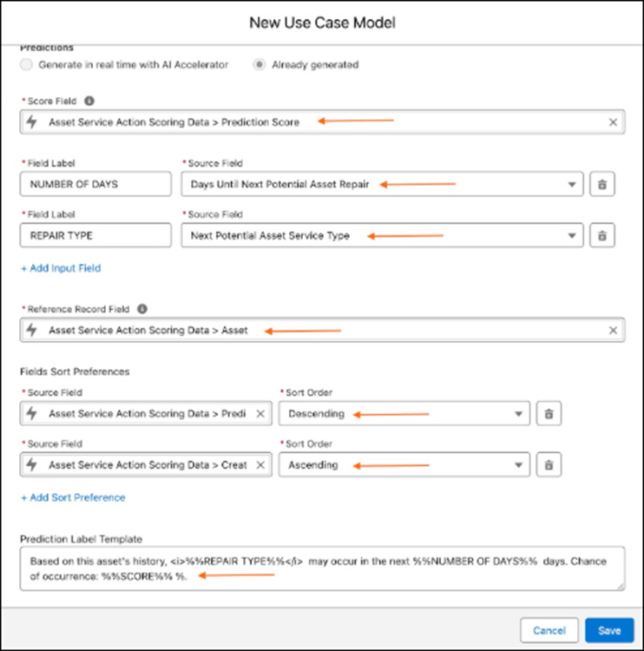Delete the REPAIR TYPE input row
644x651 pixels.
(x=602, y=235)
